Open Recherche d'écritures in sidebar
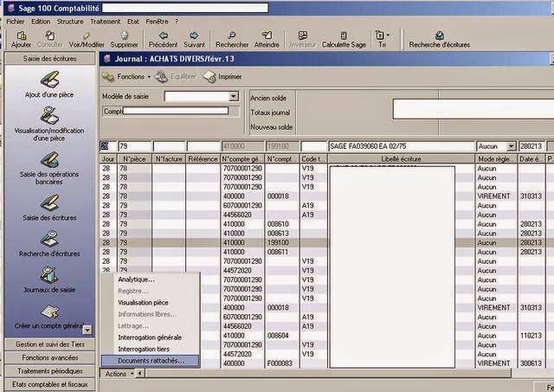The width and height of the screenshot is (554, 392). (49, 244)
